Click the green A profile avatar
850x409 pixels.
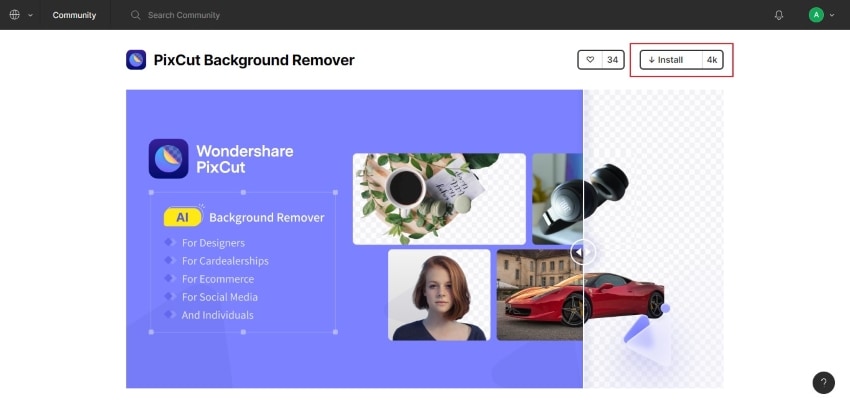[x=816, y=15]
